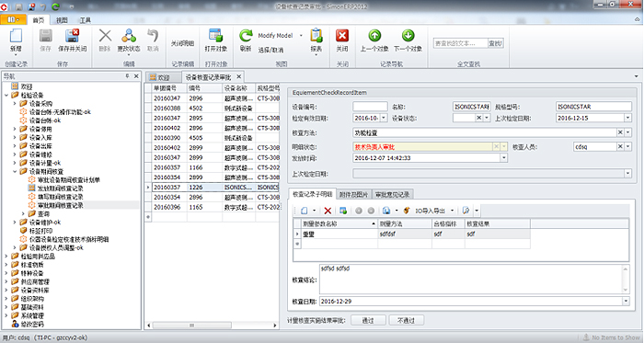The width and height of the screenshot is (644, 343).
Task: Open 更改状态 (Change State) icon
Action: tap(129, 36)
